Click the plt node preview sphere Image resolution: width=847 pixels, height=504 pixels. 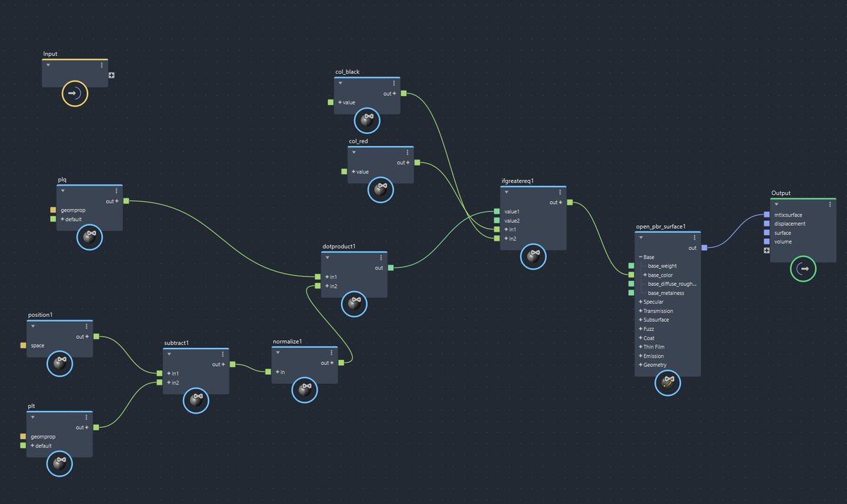(x=60, y=464)
